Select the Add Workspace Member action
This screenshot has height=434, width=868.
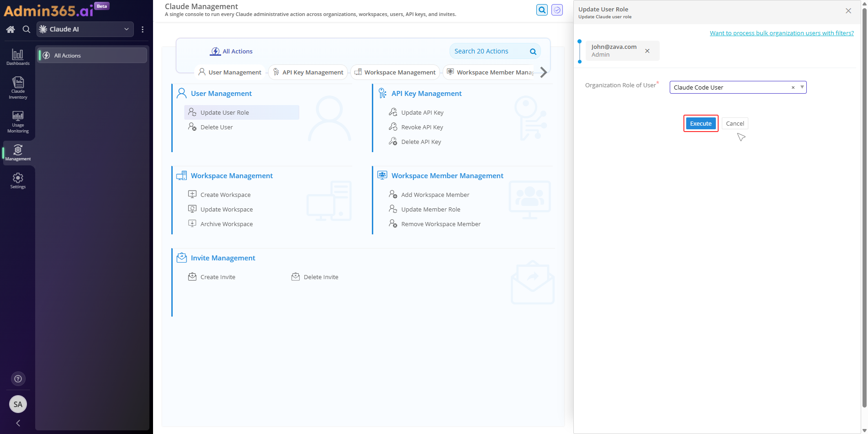pos(435,195)
